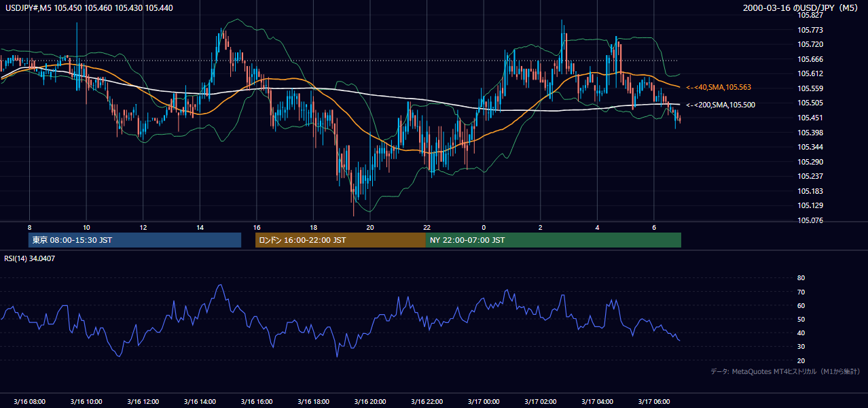Screen dimensions: 868x408
Task: Click price level 105.773 on axis
Action: click(812, 30)
